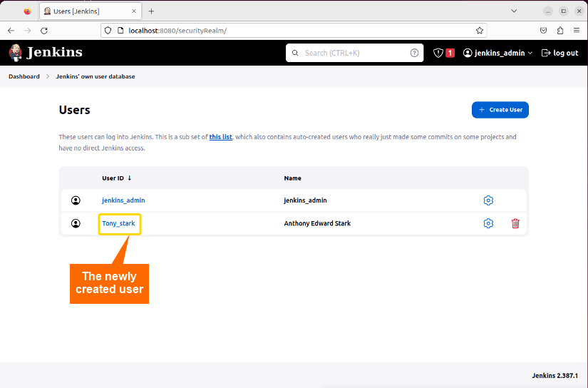Open the browser extensions icon
Viewport: 588px width, 388px height.
coord(560,31)
